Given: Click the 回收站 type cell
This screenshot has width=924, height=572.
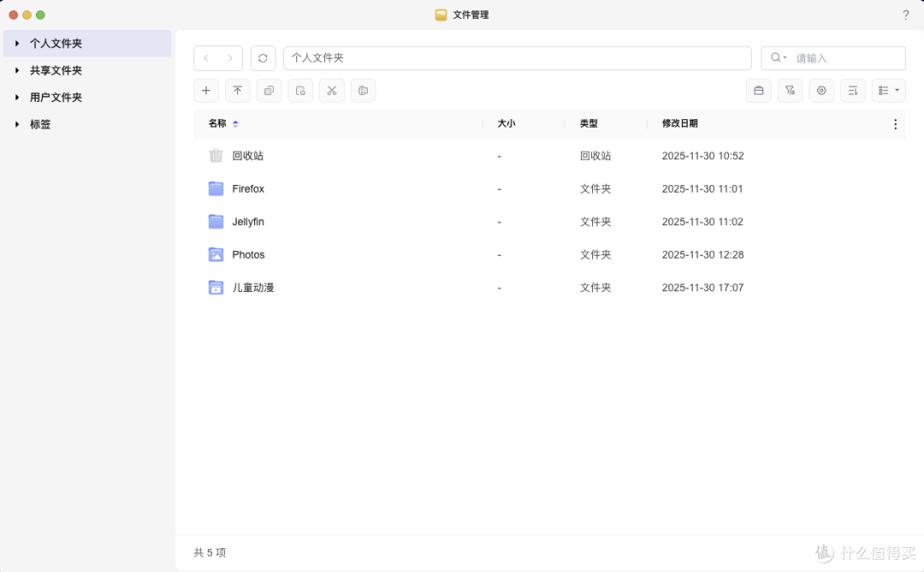Looking at the screenshot, I should click(595, 156).
